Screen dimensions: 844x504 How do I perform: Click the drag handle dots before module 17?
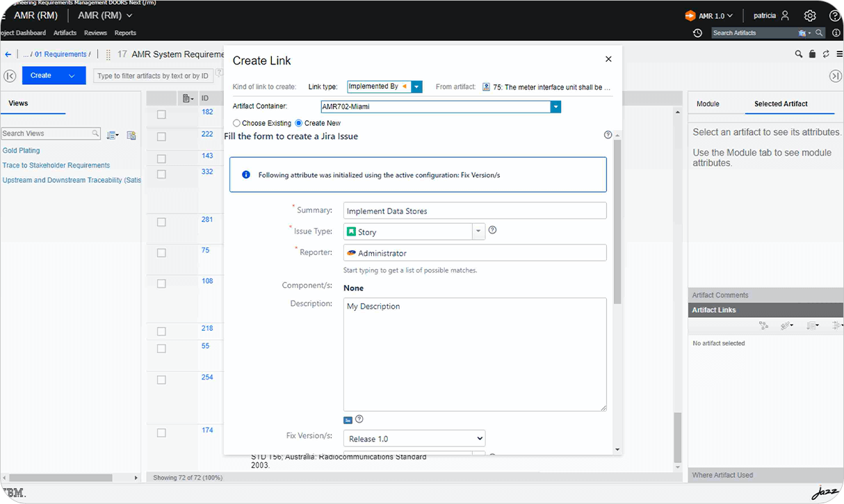tap(108, 54)
